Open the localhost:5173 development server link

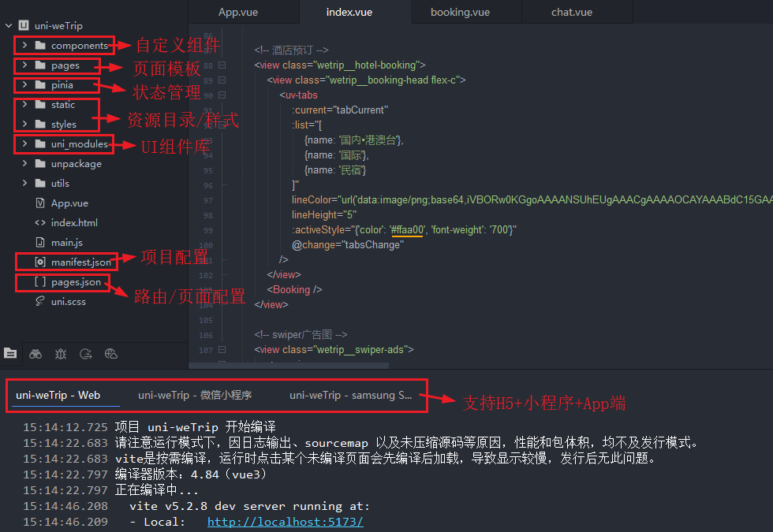[285, 522]
